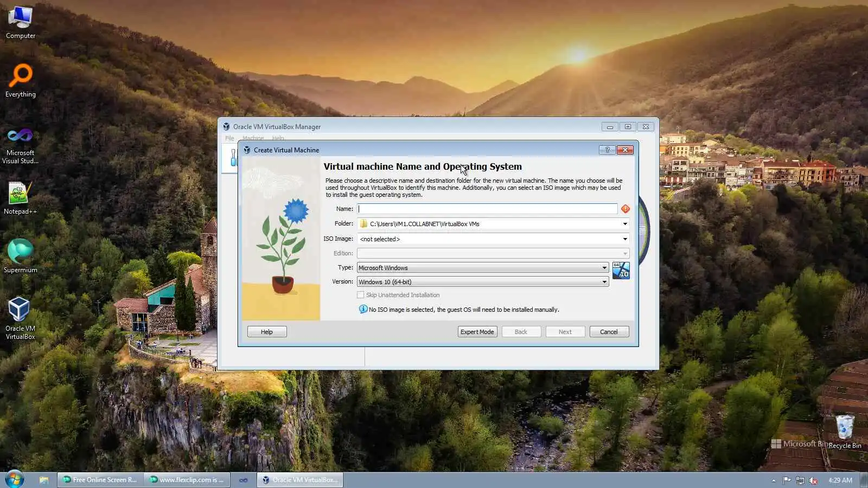Select the Supermium desktop icon
The width and height of the screenshot is (868, 488).
pyautogui.click(x=21, y=256)
